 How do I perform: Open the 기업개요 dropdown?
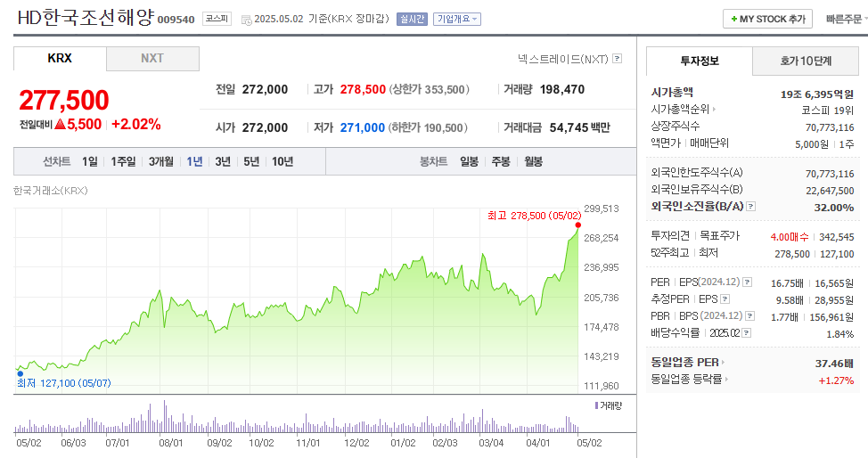(x=456, y=20)
